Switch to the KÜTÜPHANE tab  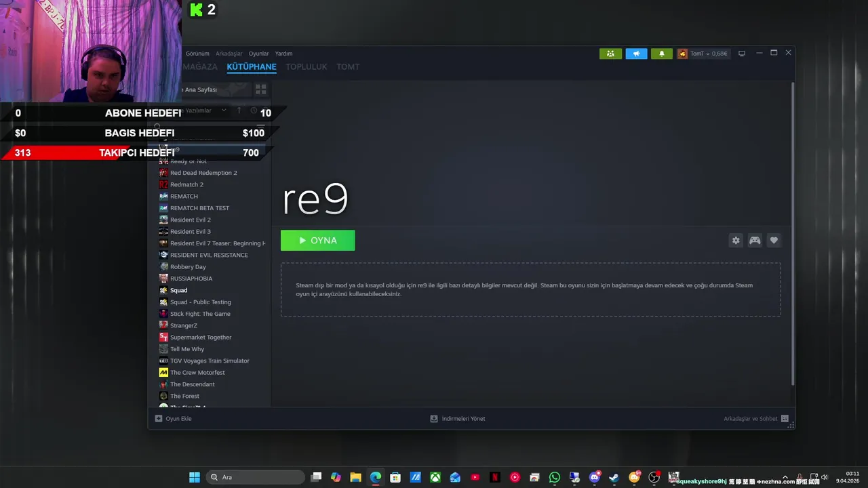coord(252,66)
